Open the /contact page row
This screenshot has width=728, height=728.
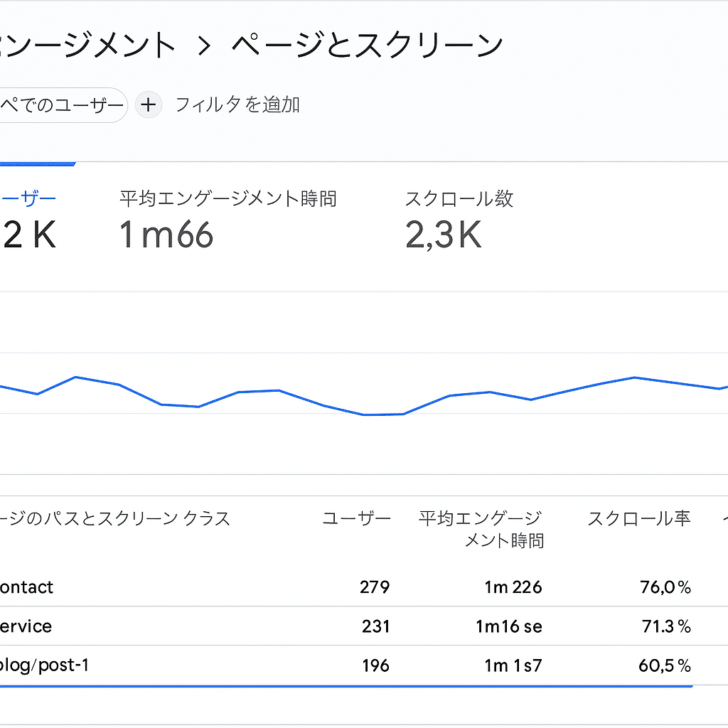pos(27,587)
